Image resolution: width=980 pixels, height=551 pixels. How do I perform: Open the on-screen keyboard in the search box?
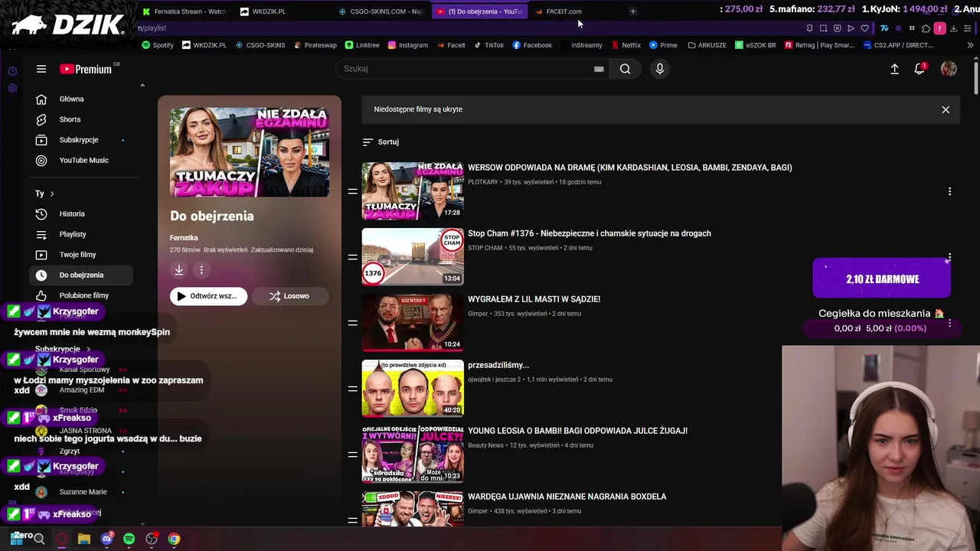tap(599, 69)
